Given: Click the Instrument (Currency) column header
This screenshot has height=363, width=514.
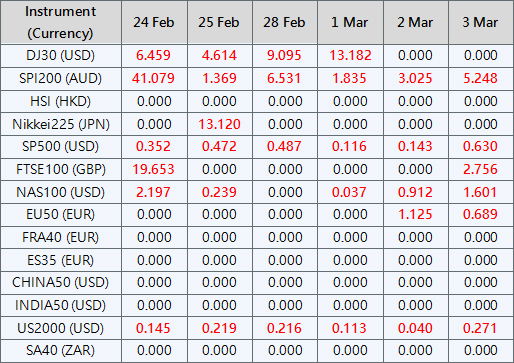Looking at the screenshot, I should click(61, 22).
